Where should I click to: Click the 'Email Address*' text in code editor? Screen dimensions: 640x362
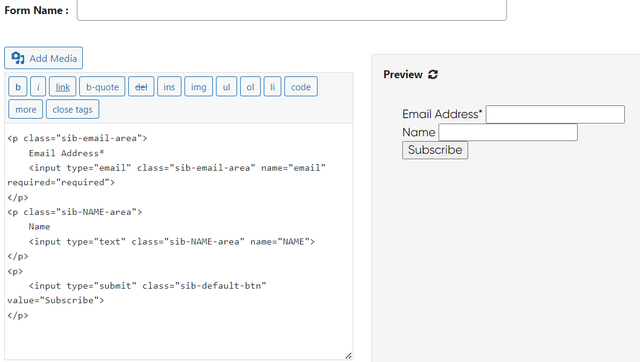66,153
